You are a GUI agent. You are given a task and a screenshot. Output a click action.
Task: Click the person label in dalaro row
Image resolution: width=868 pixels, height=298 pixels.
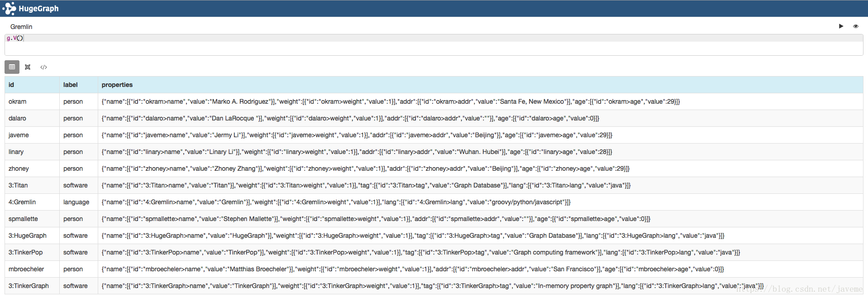click(73, 118)
